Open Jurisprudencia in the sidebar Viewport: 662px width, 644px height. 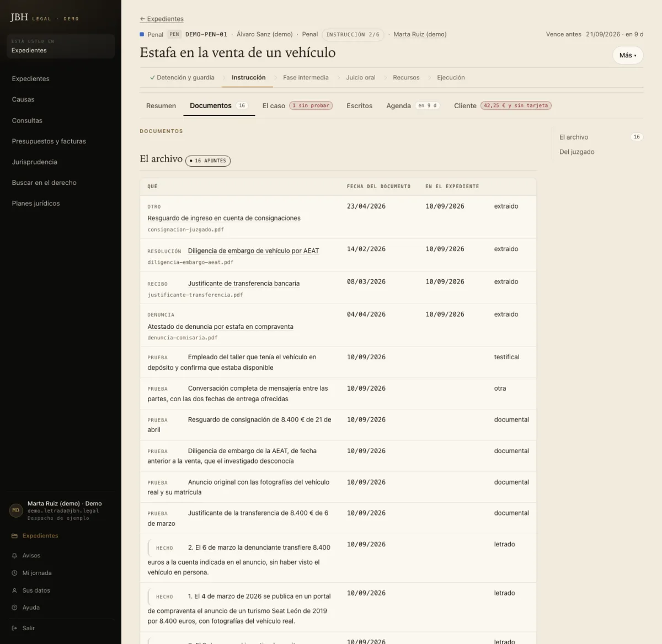pyautogui.click(x=35, y=162)
